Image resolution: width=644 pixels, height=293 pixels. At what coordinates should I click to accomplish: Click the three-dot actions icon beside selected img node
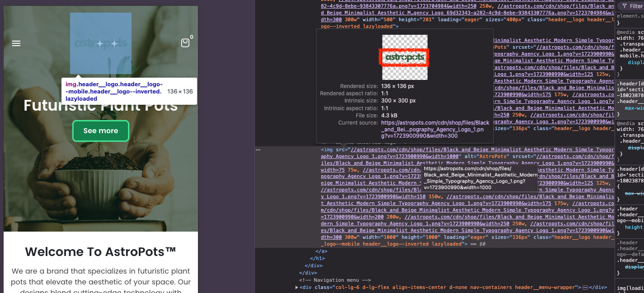pos(258,149)
